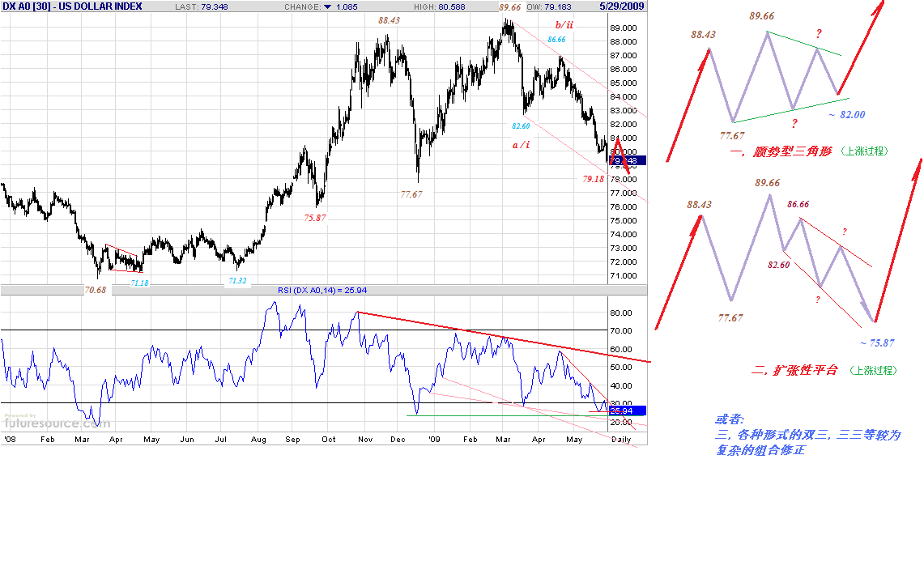
Task: Click the OW: 79.183 header value
Action: pyautogui.click(x=548, y=7)
